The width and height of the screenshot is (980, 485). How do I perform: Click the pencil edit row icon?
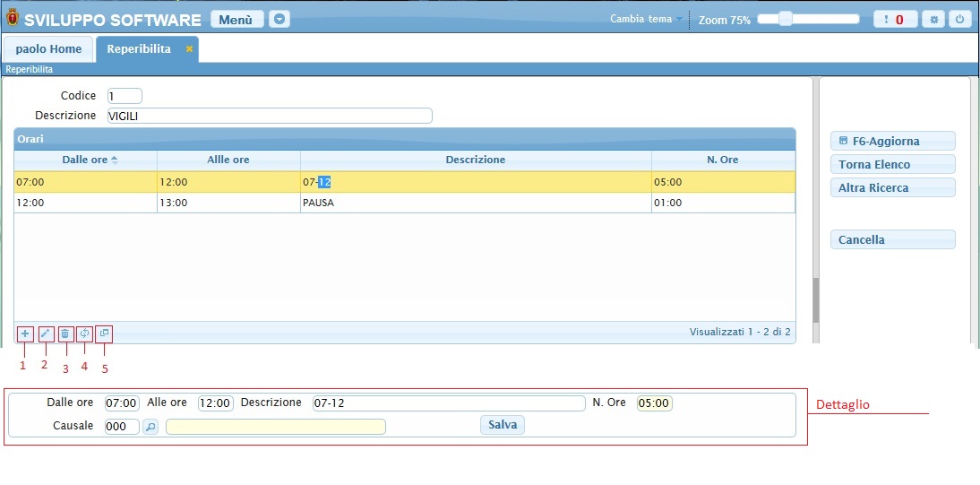point(46,333)
